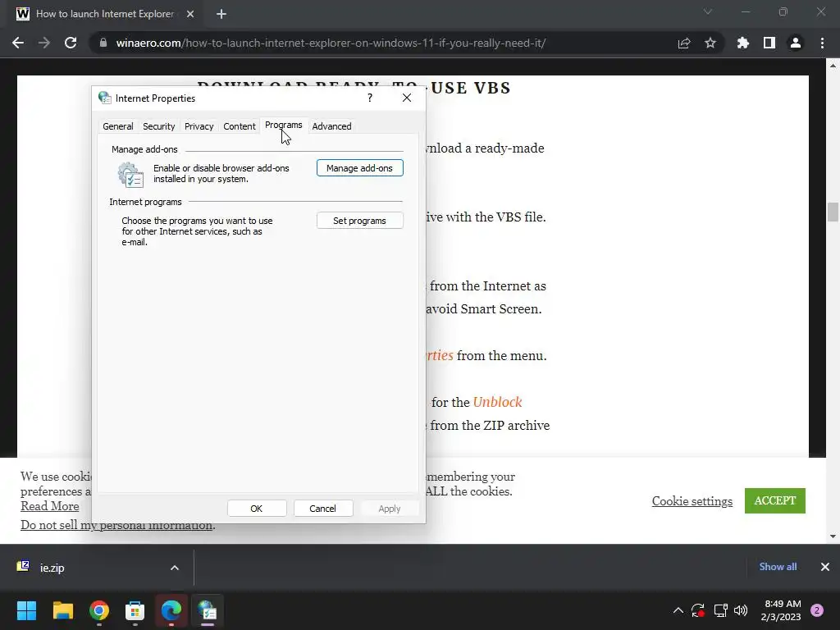Click Do not sell my personal information
Image resolution: width=840 pixels, height=630 pixels.
click(116, 525)
